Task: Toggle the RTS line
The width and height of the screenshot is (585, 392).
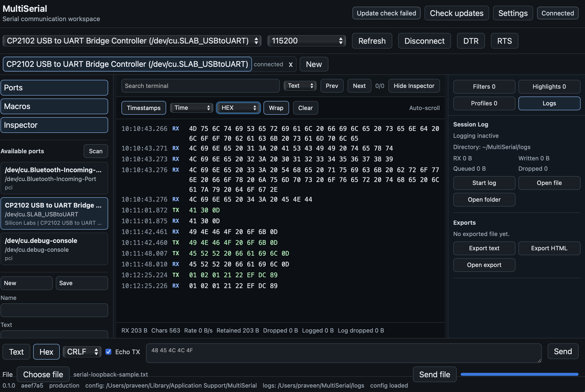Action: (504, 41)
